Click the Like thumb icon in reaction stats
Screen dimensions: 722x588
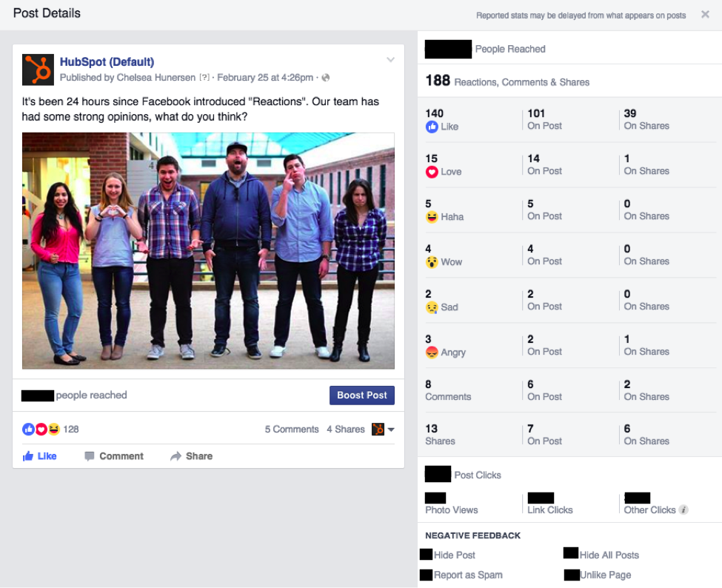click(431, 127)
